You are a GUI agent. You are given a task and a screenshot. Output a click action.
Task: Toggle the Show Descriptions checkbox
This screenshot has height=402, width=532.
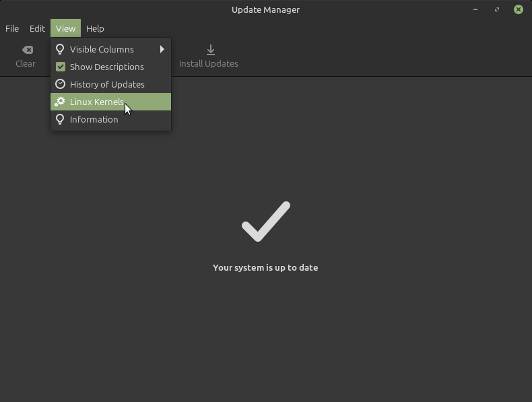[x=60, y=67]
